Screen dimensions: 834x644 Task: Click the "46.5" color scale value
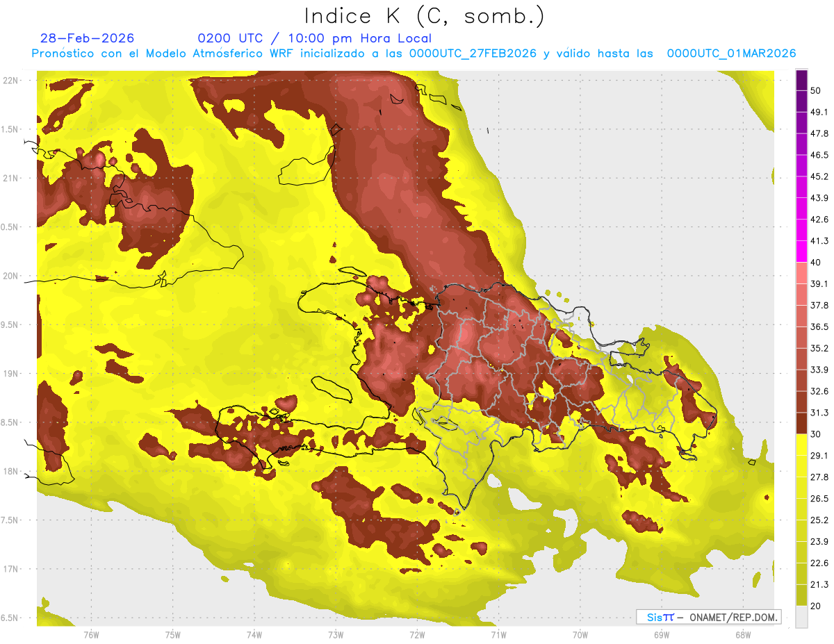tap(819, 155)
